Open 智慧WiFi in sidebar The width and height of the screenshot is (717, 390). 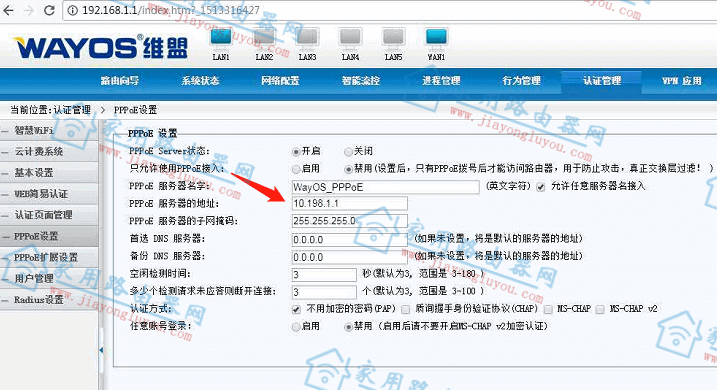pos(49,131)
